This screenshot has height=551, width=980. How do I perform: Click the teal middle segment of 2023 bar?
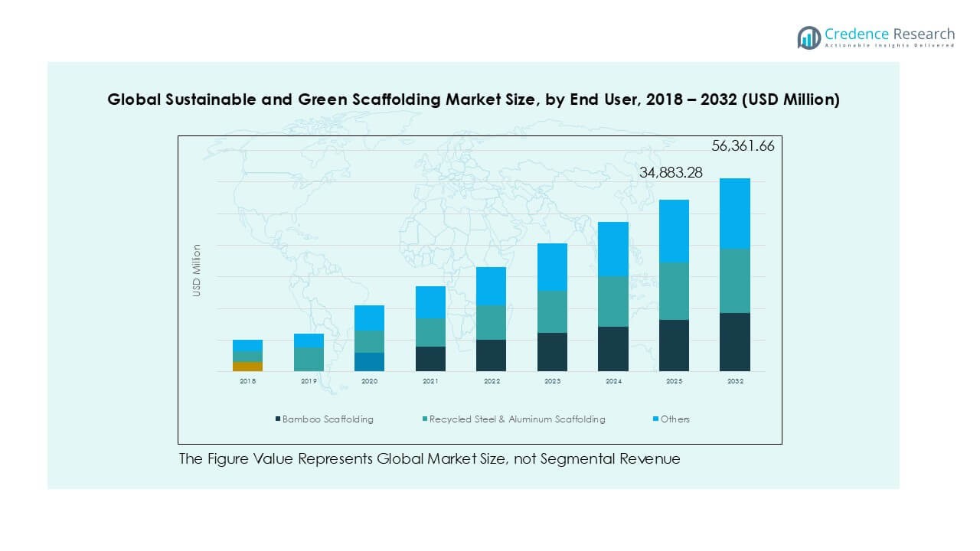(x=552, y=311)
